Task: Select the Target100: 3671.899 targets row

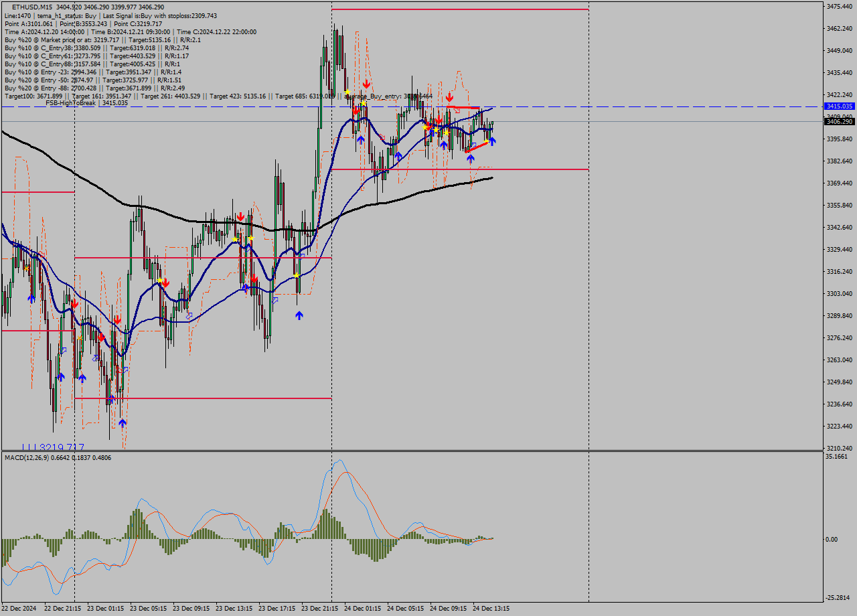Action: [218, 96]
